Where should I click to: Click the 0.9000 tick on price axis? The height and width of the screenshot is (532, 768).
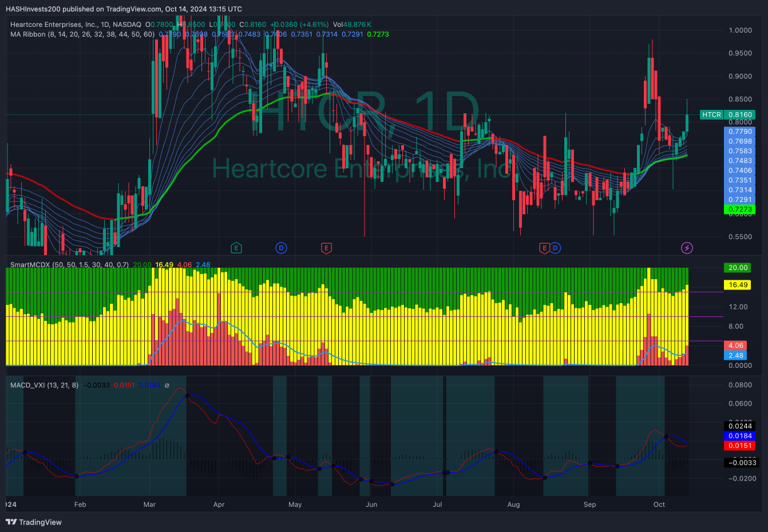(740, 76)
